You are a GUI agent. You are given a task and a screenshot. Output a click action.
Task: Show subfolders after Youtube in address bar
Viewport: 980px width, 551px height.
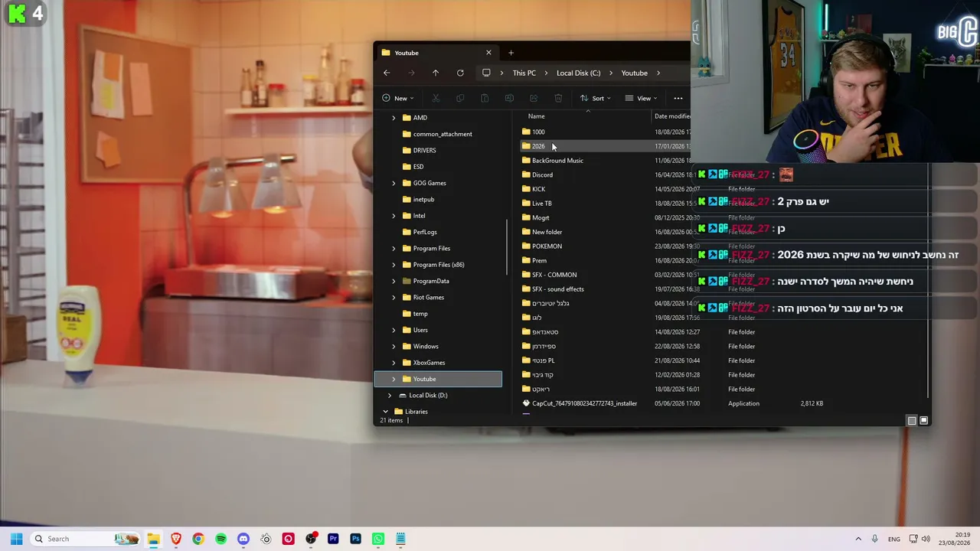(x=658, y=73)
